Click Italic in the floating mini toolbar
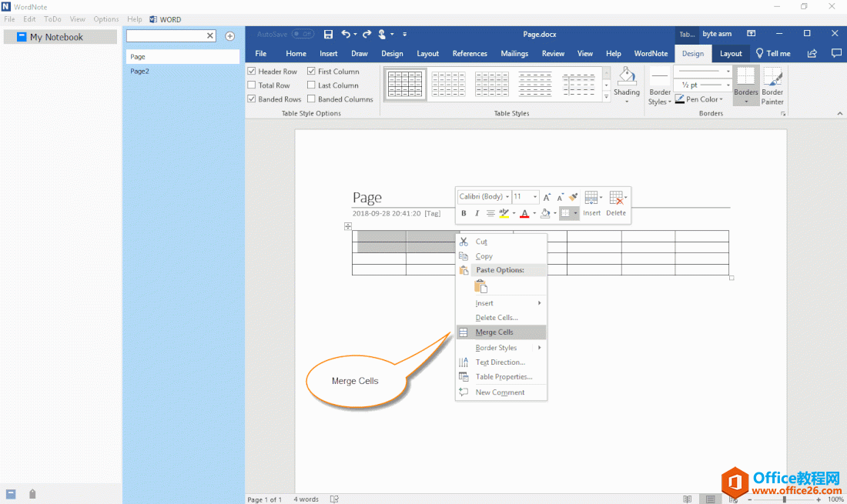The height and width of the screenshot is (504, 847). (x=477, y=213)
